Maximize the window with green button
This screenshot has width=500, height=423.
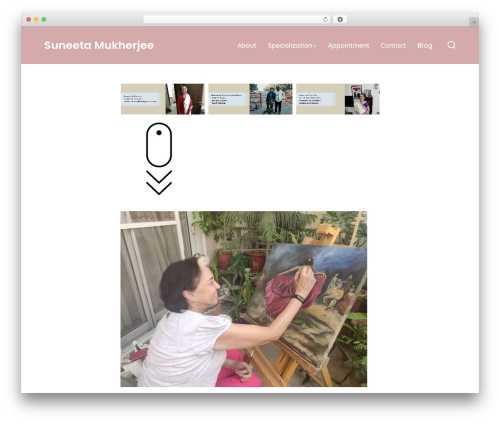click(x=44, y=19)
